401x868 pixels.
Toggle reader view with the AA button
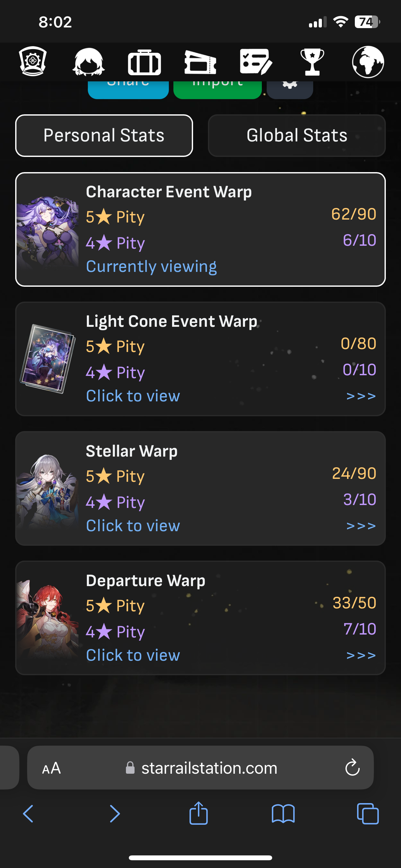(x=51, y=768)
